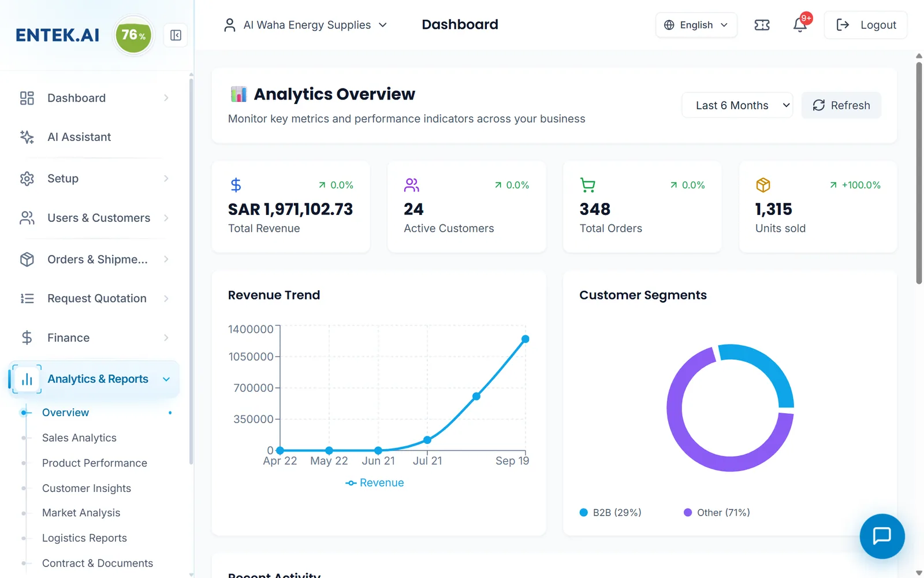The height and width of the screenshot is (578, 924).
Task: Click the Active Customers people icon
Action: [412, 185]
